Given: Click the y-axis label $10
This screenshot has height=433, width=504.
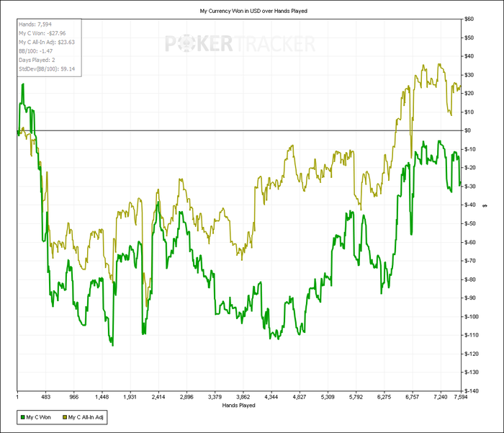Looking at the screenshot, I should pos(469,112).
